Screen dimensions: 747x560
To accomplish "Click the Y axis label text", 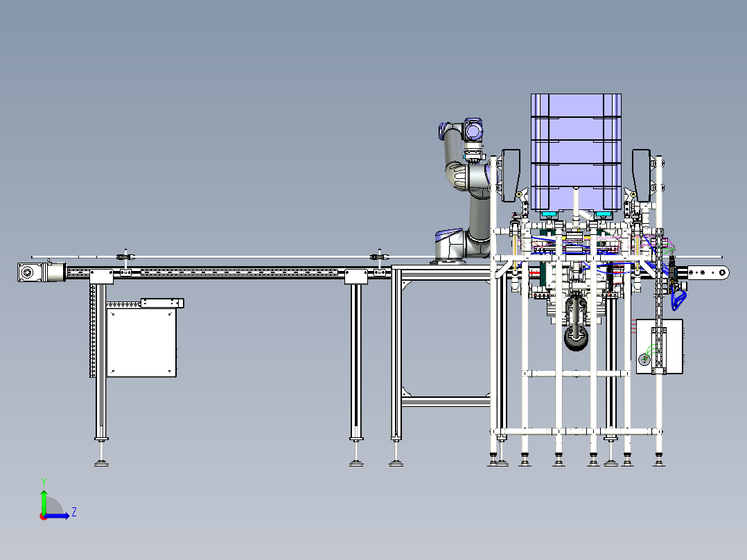I will tap(44, 480).
